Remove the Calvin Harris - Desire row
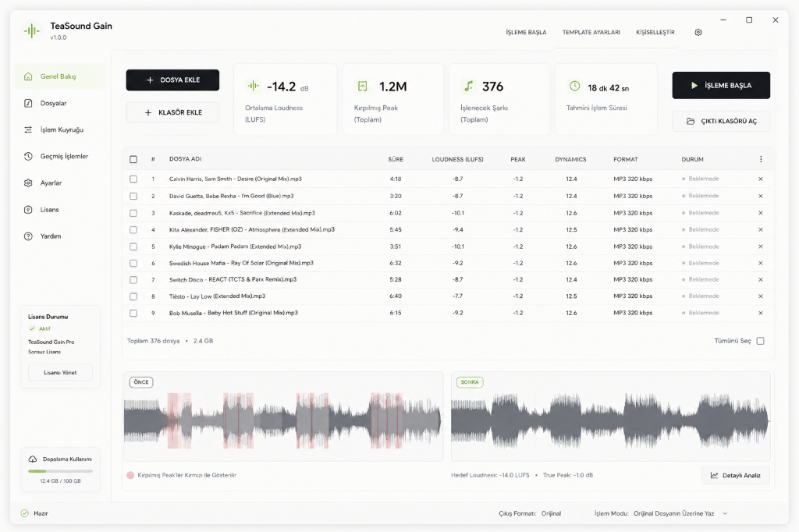Image resolution: width=799 pixels, height=532 pixels. 760,179
